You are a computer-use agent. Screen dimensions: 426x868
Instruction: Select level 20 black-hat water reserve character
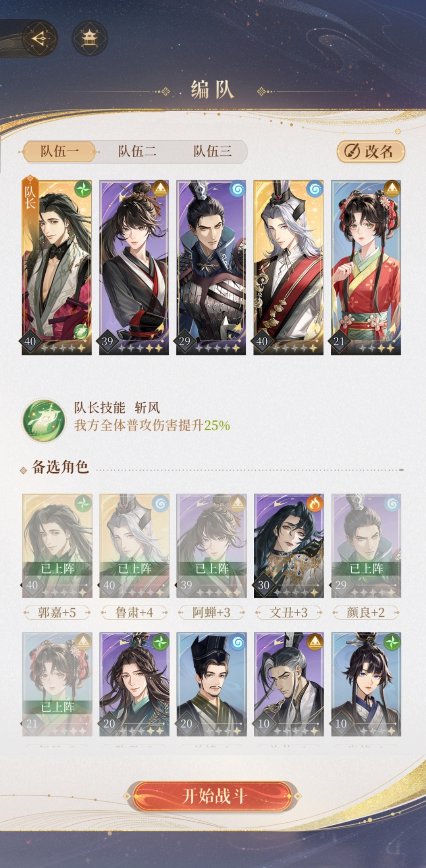pyautogui.click(x=212, y=684)
